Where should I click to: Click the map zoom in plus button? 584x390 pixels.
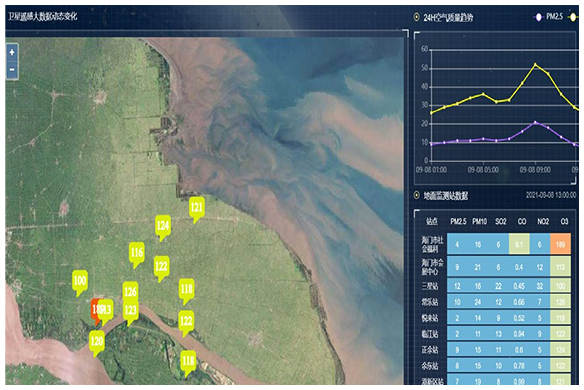click(x=12, y=52)
